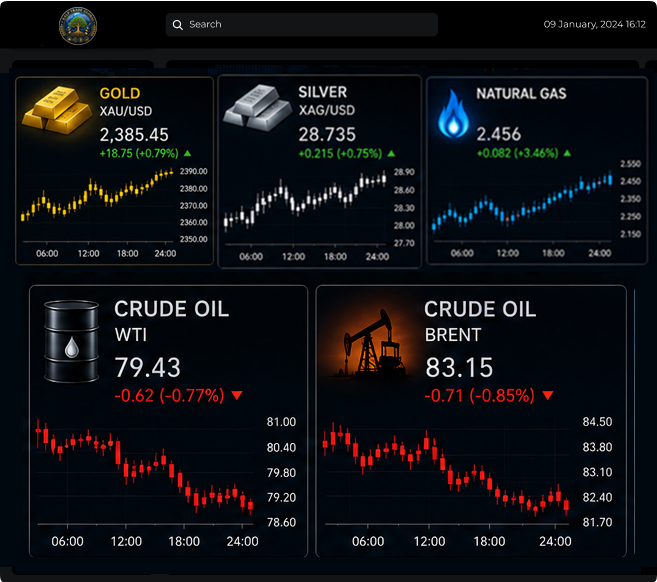Click Brent's red down-arrow indicator
The width and height of the screenshot is (657, 582).
[x=548, y=395]
